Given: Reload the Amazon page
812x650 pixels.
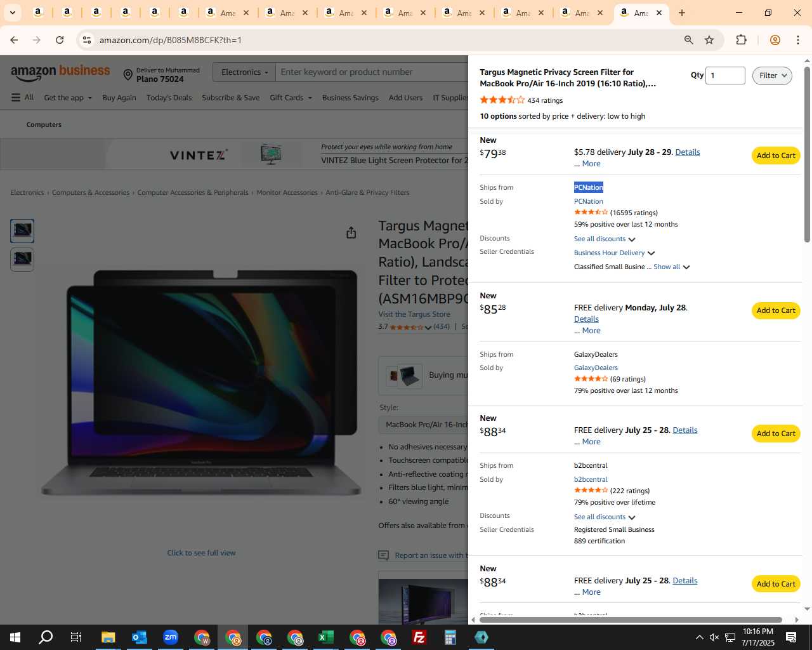Looking at the screenshot, I should (x=60, y=40).
